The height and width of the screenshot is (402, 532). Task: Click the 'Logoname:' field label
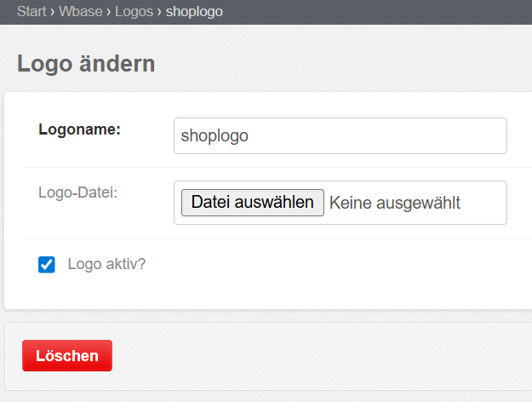80,130
